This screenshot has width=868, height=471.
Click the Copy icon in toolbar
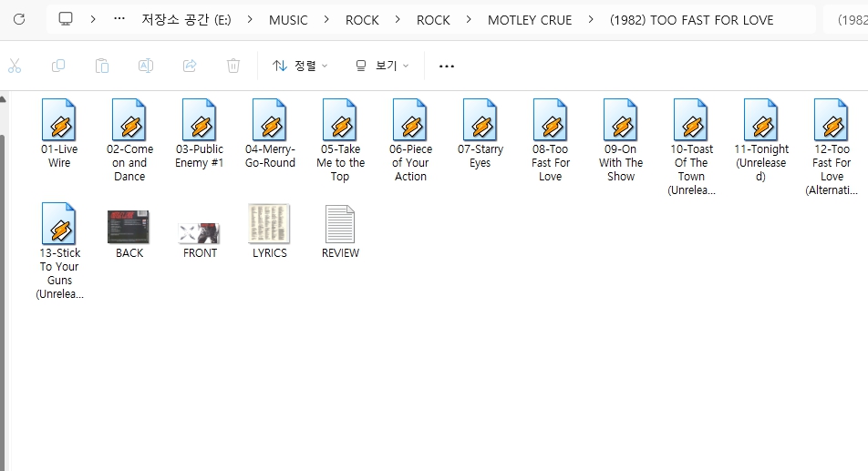click(58, 66)
